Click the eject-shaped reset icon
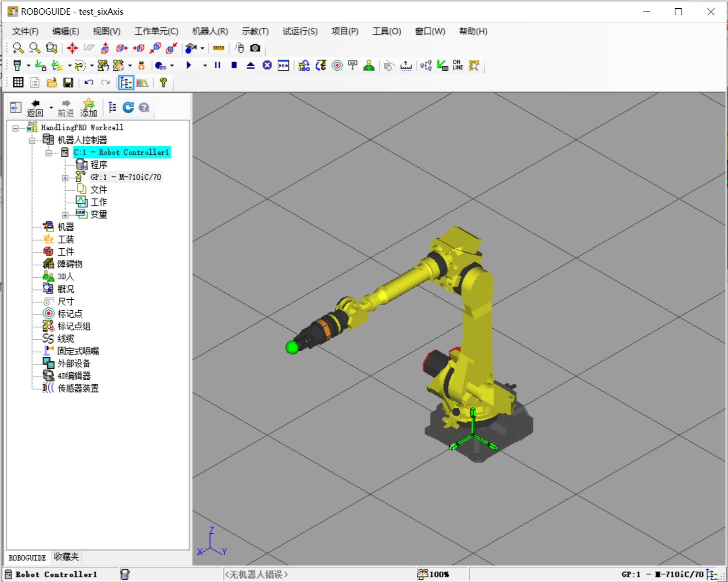This screenshot has height=582, width=728. (250, 65)
